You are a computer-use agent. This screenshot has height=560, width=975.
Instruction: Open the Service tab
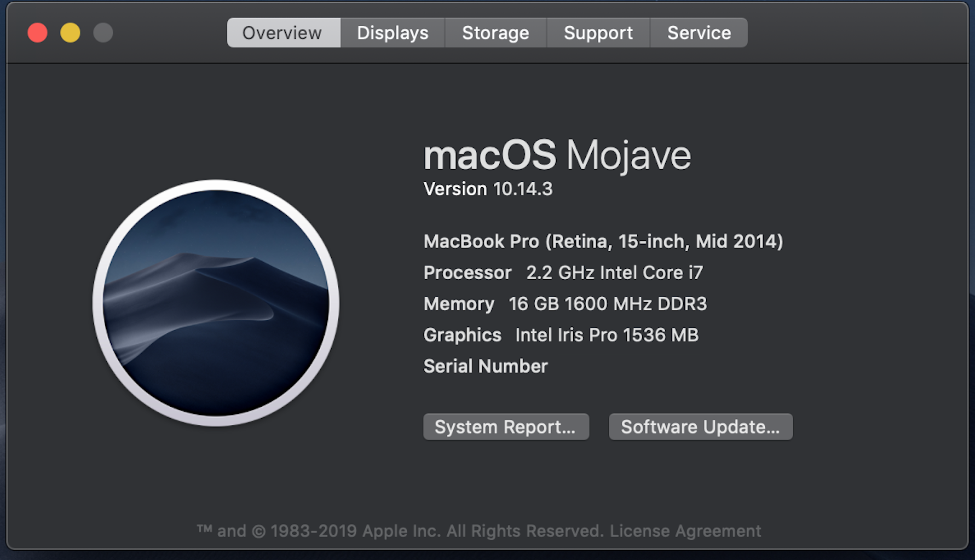click(x=699, y=33)
